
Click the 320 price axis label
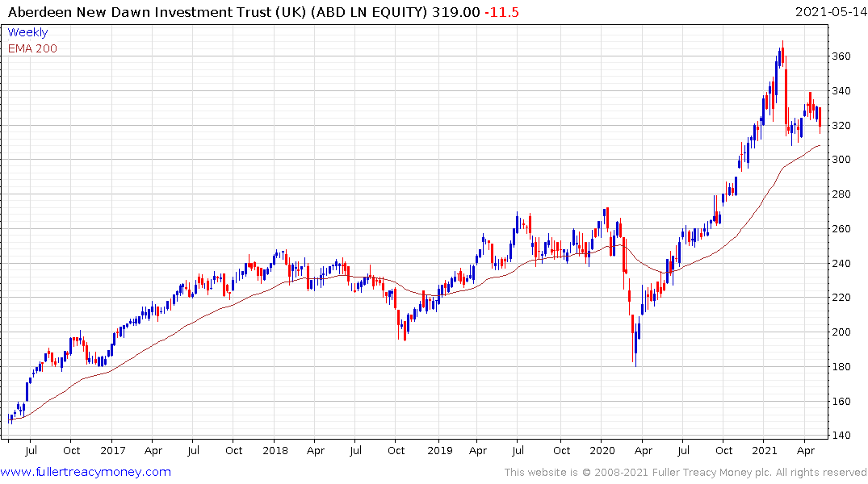point(841,126)
